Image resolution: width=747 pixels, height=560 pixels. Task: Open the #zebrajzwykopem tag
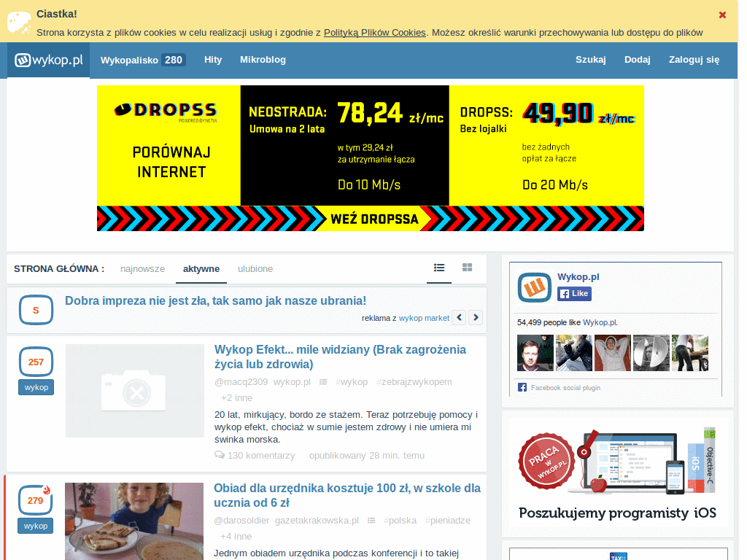[414, 382]
